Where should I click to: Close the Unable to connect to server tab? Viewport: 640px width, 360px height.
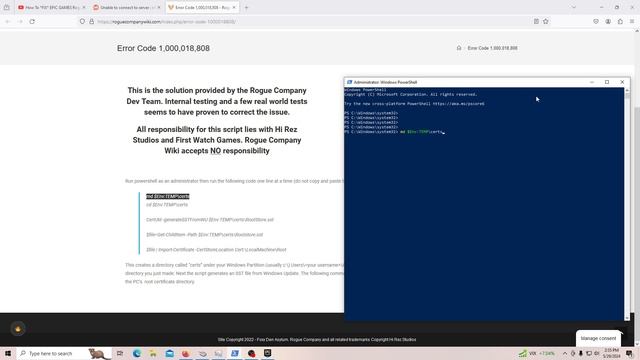159,7
